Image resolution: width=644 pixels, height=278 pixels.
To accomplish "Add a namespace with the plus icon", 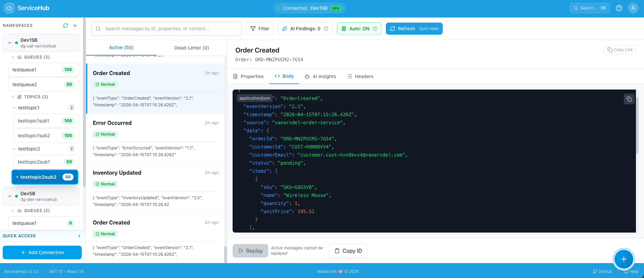I will pyautogui.click(x=75, y=26).
